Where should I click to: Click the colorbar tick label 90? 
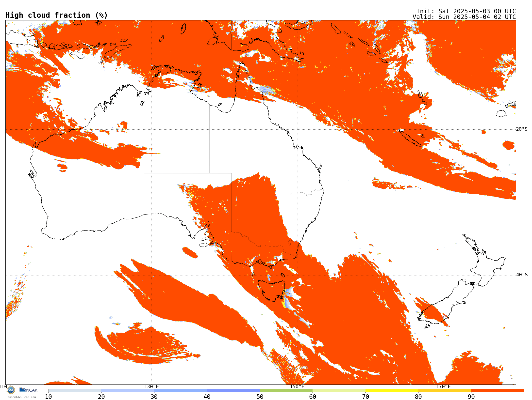click(471, 397)
